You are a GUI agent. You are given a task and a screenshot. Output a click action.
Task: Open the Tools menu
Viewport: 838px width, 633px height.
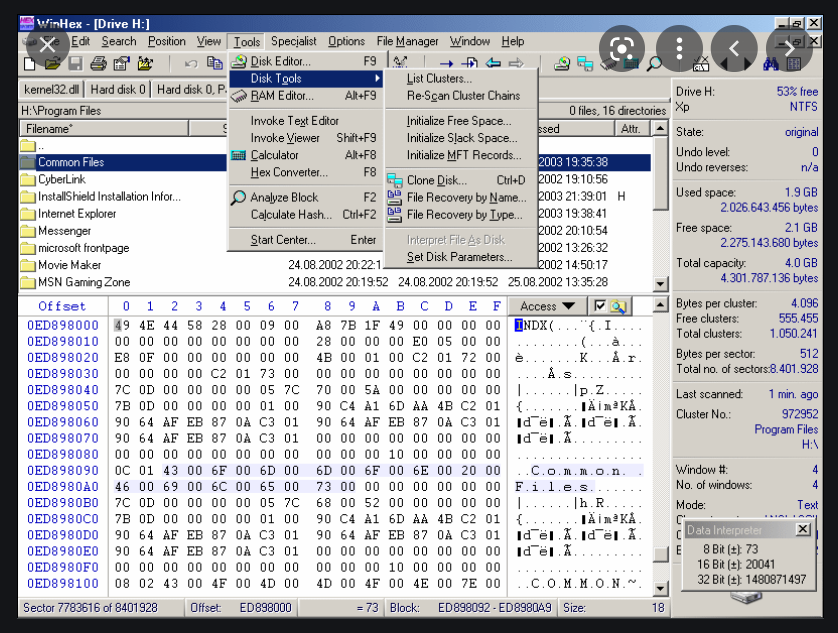(247, 42)
